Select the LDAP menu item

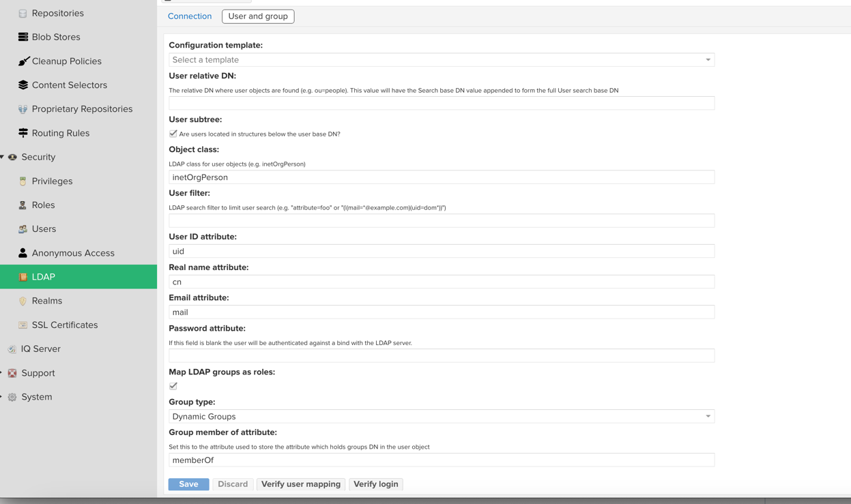(x=78, y=277)
